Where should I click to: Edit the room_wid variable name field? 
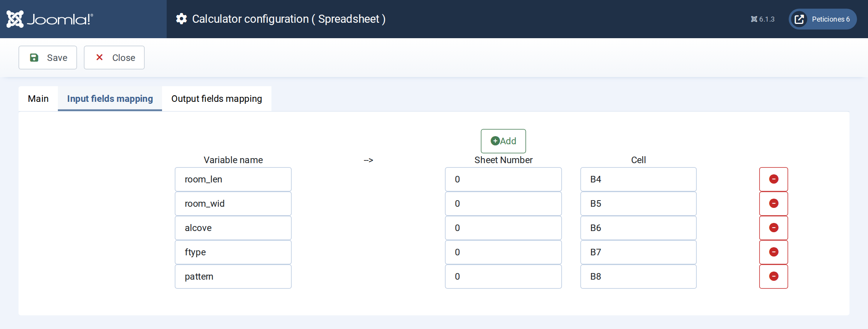click(x=233, y=204)
